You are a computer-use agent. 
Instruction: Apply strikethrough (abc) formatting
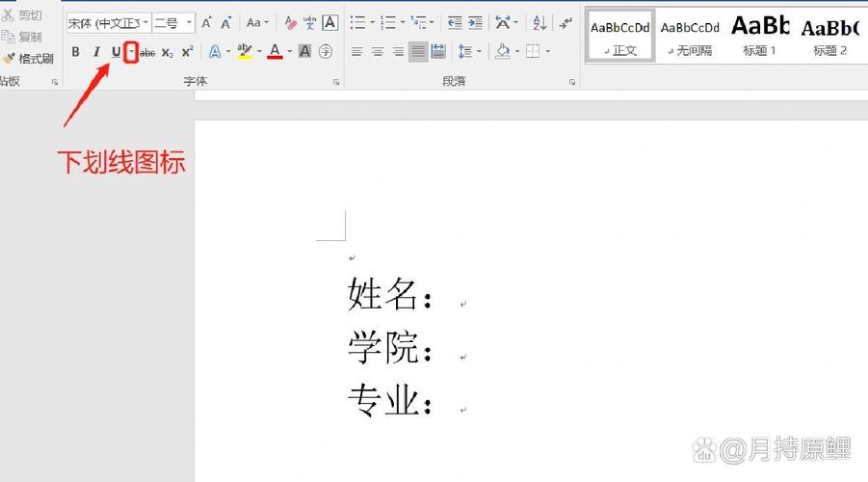click(147, 53)
